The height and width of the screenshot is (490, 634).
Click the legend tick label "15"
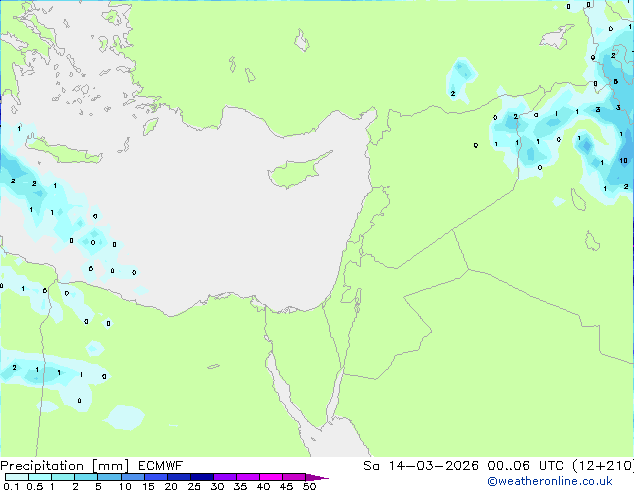point(148,486)
